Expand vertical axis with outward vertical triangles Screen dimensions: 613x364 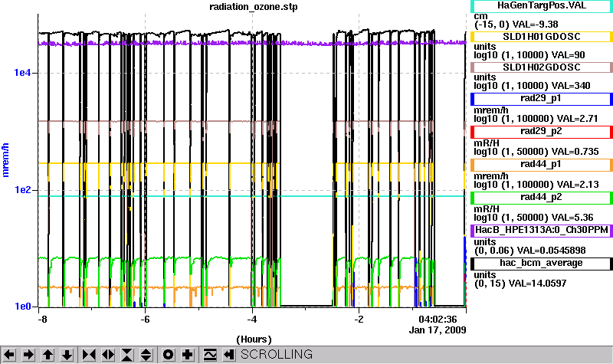pos(146,355)
